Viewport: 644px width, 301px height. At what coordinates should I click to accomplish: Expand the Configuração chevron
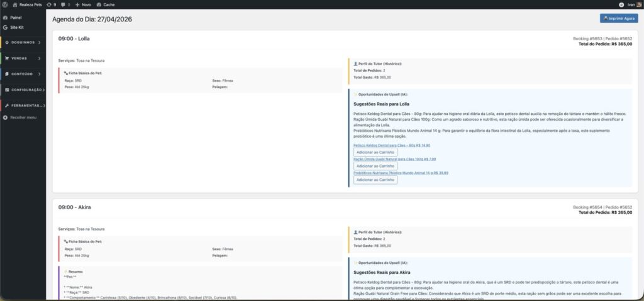tap(43, 90)
